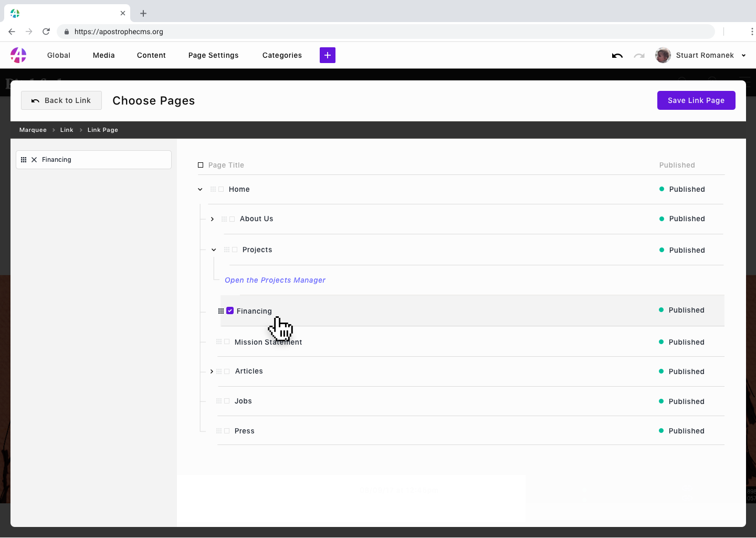Expand the Articles tree item
The height and width of the screenshot is (538, 756).
[212, 371]
